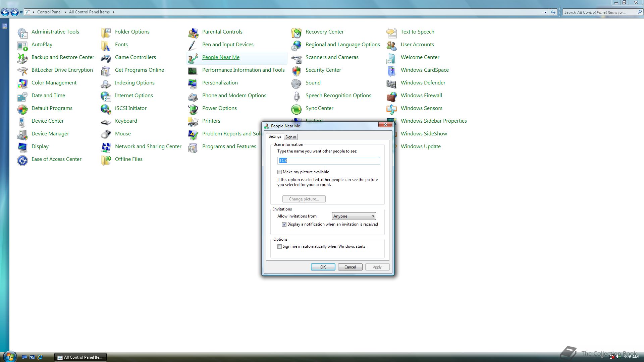This screenshot has height=362, width=644.
Task: Open Programs and Features link
Action: pyautogui.click(x=229, y=146)
